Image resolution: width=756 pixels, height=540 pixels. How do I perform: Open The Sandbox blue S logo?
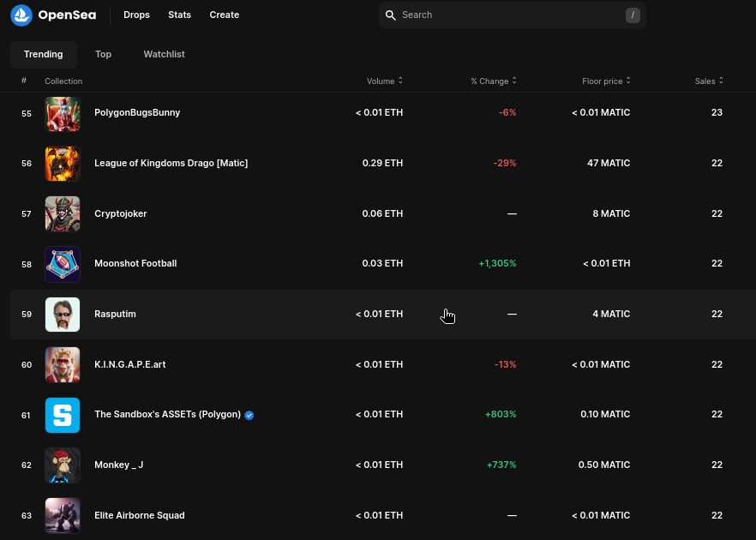tap(63, 415)
